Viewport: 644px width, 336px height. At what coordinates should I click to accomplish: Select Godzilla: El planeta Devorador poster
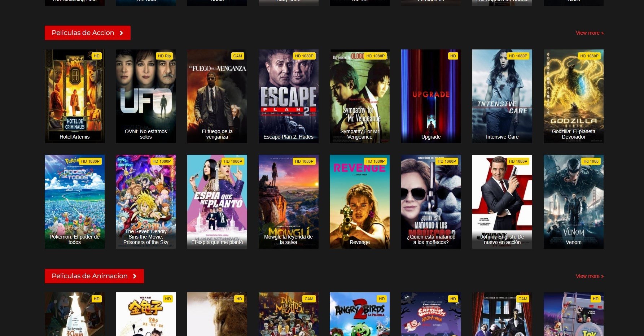[x=574, y=96]
